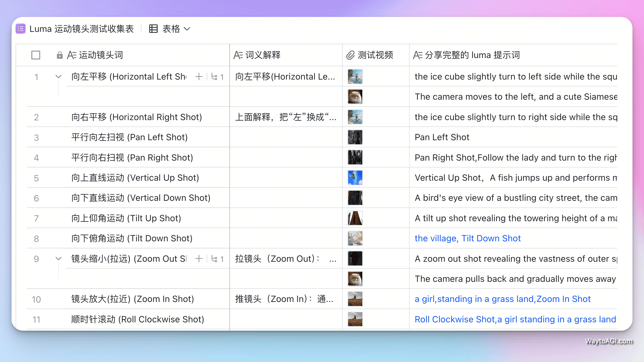Click the text type icon in 词义解释 header
Viewport: 644px width, 362px height.
pyautogui.click(x=238, y=55)
